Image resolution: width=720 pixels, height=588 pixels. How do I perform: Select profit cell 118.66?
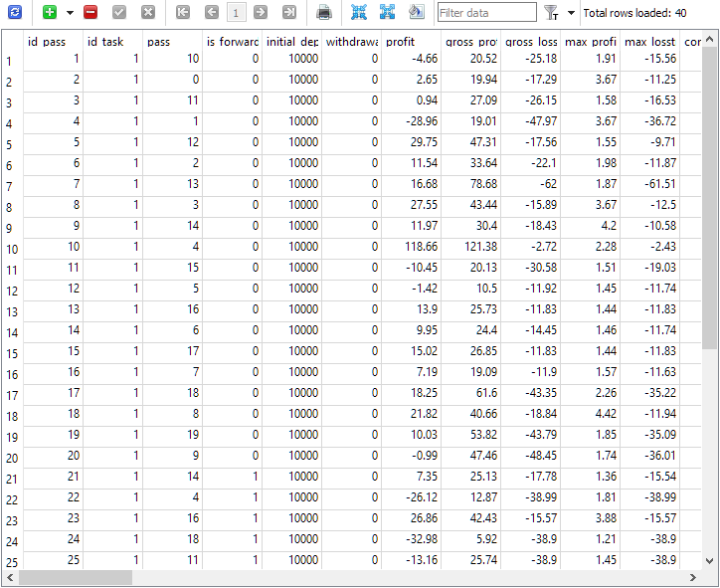coord(411,247)
